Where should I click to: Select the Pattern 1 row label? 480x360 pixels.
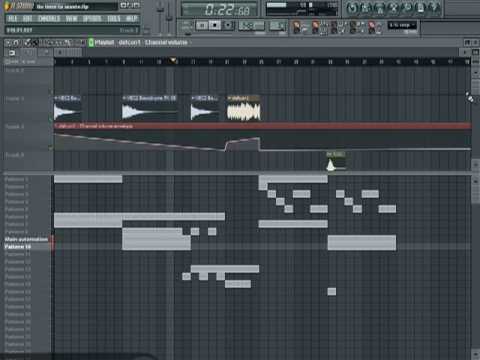(17, 179)
